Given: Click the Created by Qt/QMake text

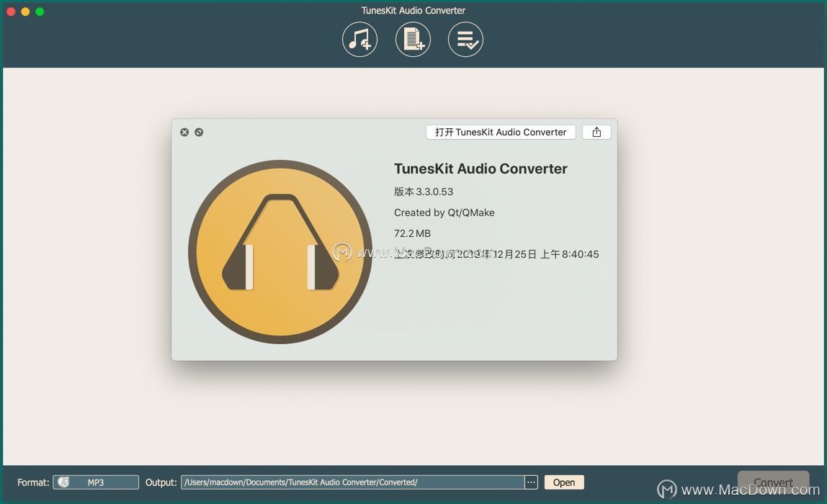Looking at the screenshot, I should (x=444, y=212).
